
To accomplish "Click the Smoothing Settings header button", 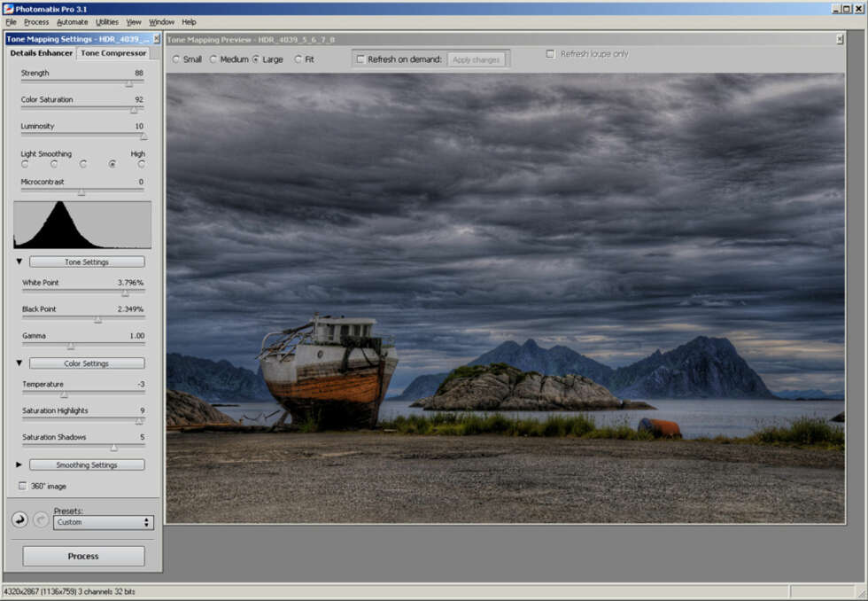I will coord(87,464).
